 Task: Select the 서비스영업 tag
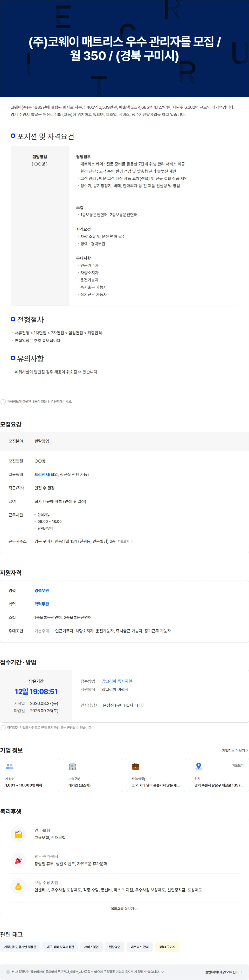pyautogui.click(x=91, y=947)
